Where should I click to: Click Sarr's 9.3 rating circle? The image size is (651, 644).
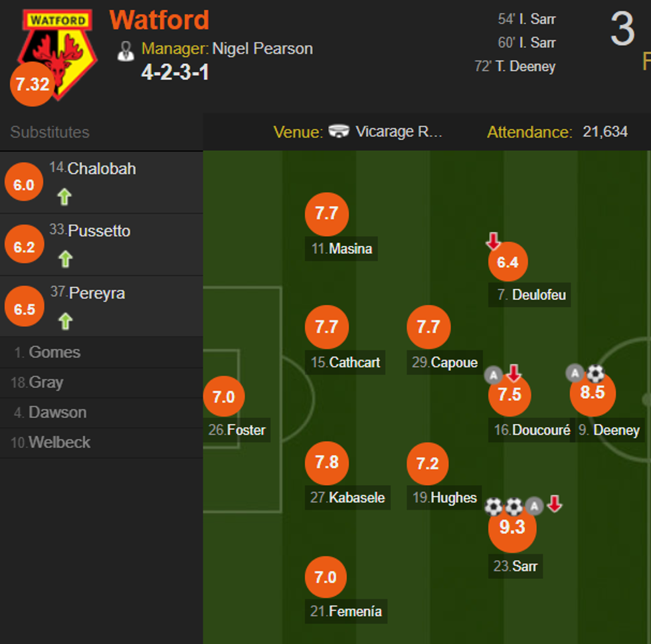coord(511,528)
